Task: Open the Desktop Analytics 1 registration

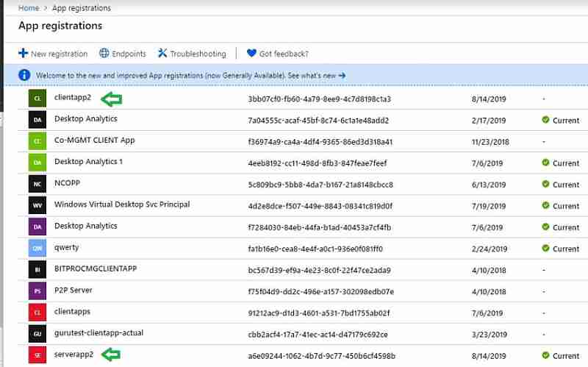Action: [x=88, y=161]
